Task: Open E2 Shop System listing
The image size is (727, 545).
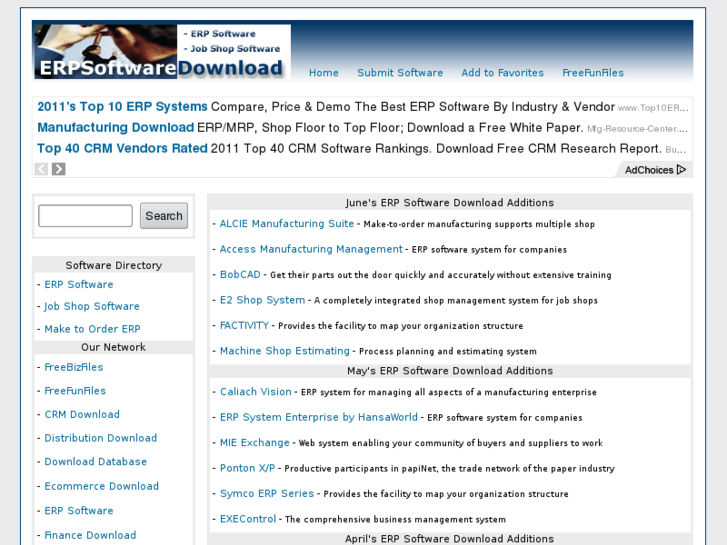Action: (x=262, y=300)
